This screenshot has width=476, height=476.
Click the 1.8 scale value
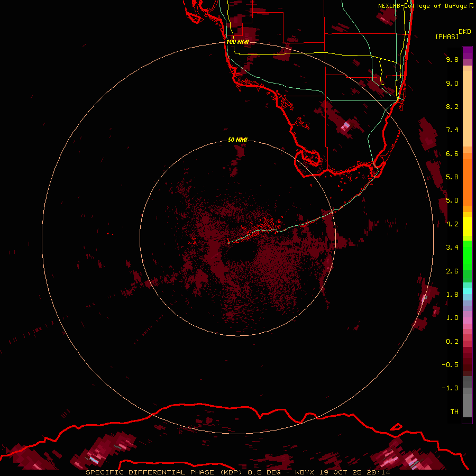452,295
